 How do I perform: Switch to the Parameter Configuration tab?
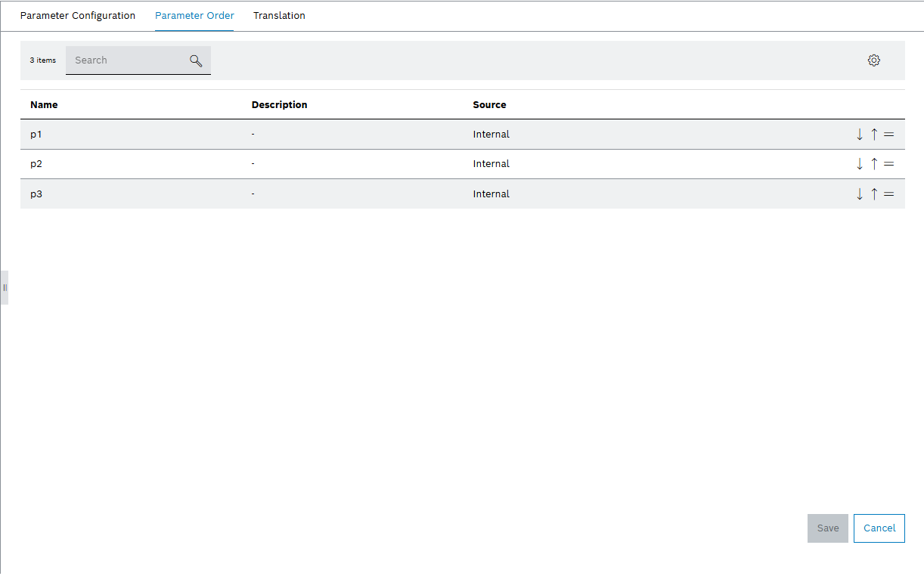point(77,15)
